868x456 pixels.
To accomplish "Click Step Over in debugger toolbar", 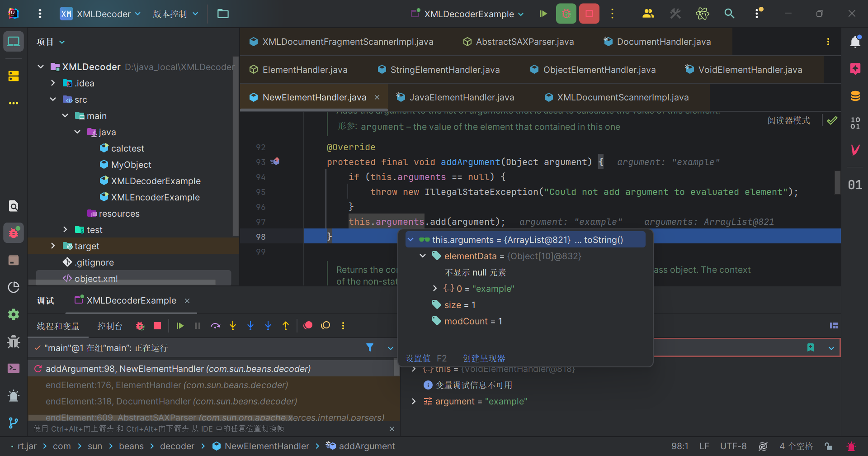I will coord(215,326).
